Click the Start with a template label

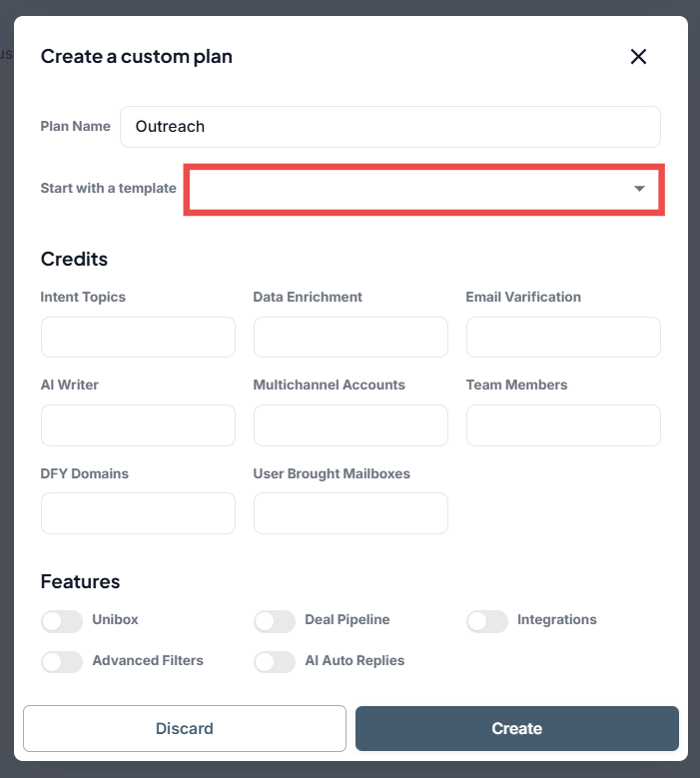pos(108,189)
